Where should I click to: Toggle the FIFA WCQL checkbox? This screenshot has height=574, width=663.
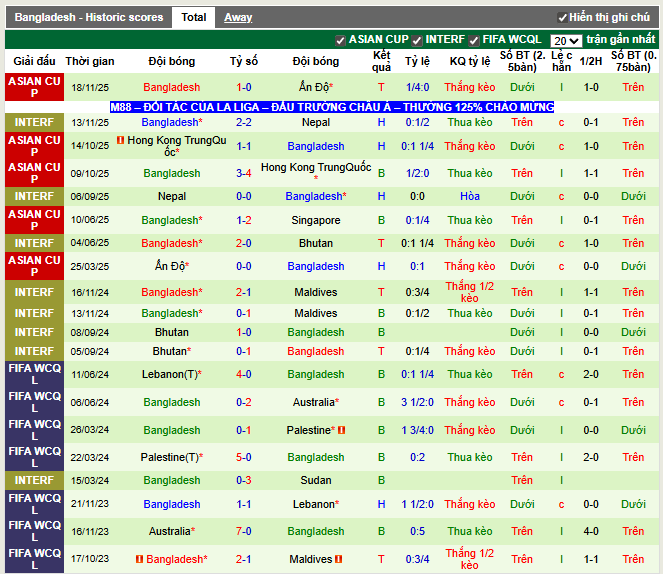pos(474,40)
